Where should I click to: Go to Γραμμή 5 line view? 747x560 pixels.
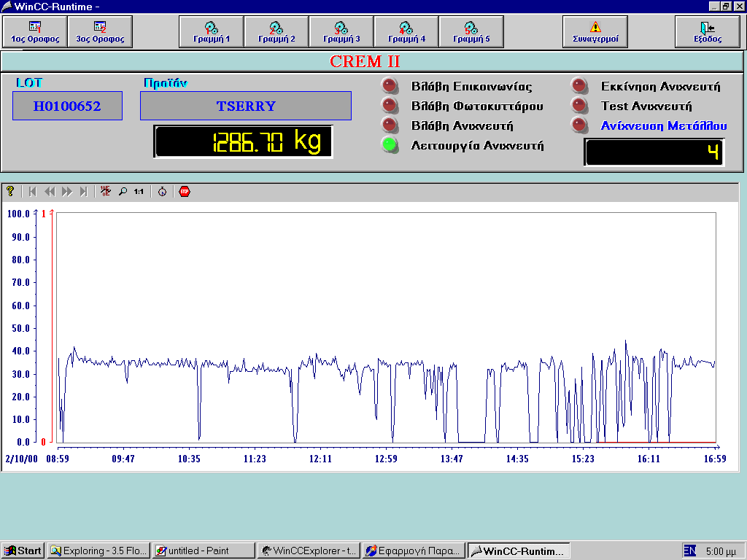coord(471,32)
